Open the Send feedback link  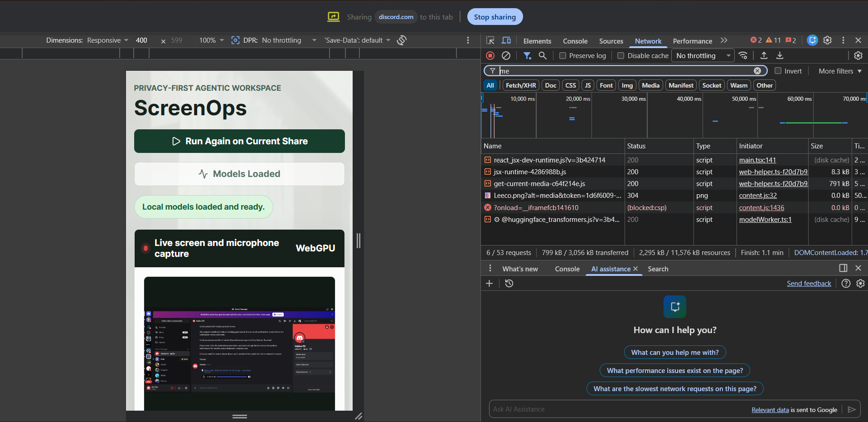(809, 284)
